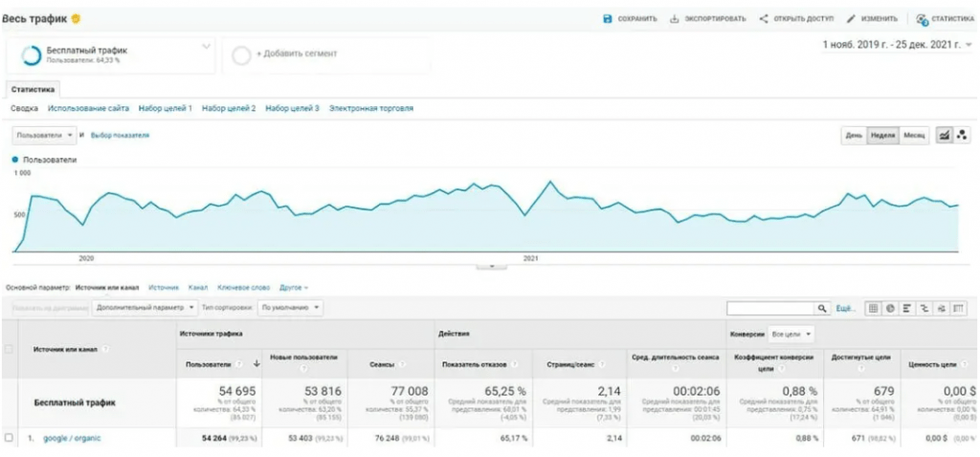
Task: Switch to Электронная торговля view
Action: pyautogui.click(x=371, y=109)
